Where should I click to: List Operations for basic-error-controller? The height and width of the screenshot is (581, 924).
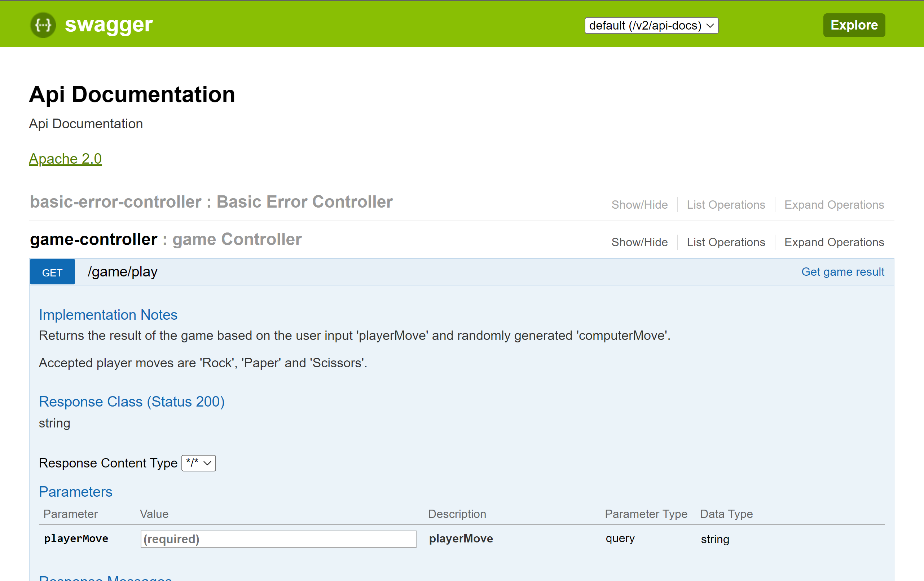726,205
